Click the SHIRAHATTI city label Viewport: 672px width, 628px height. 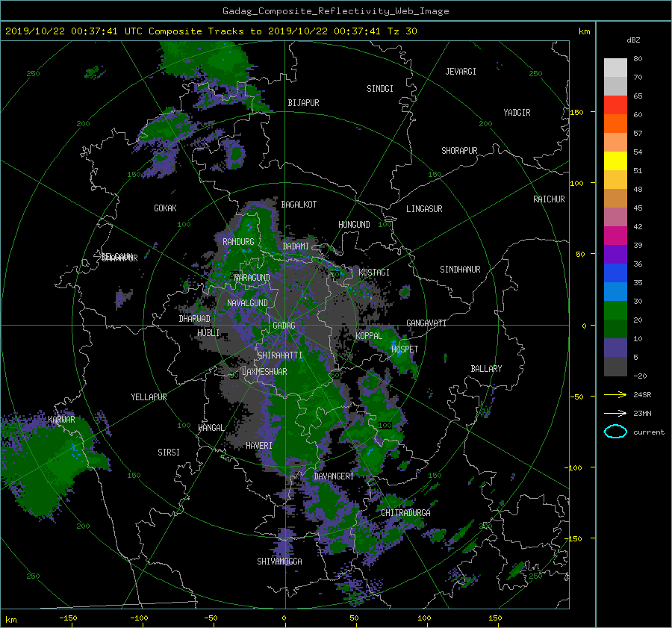[280, 355]
